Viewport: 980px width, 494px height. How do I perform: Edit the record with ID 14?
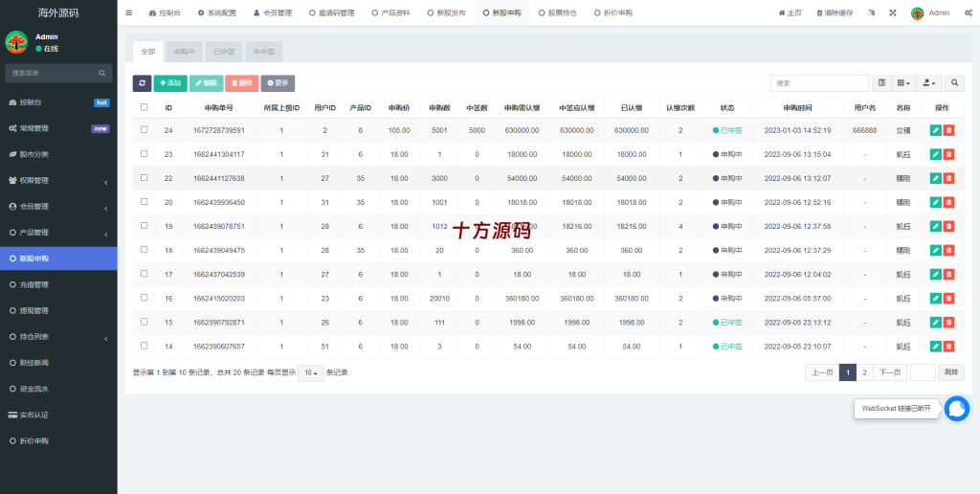pos(936,346)
